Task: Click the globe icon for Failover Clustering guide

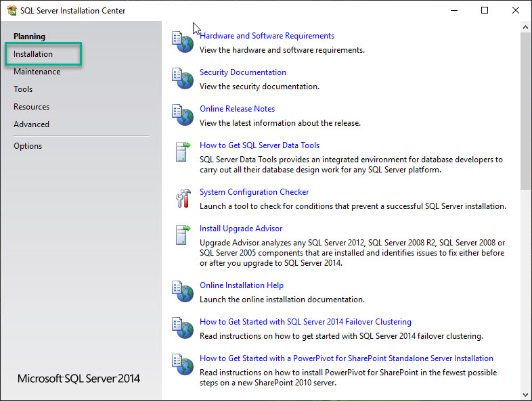Action: 183,328
